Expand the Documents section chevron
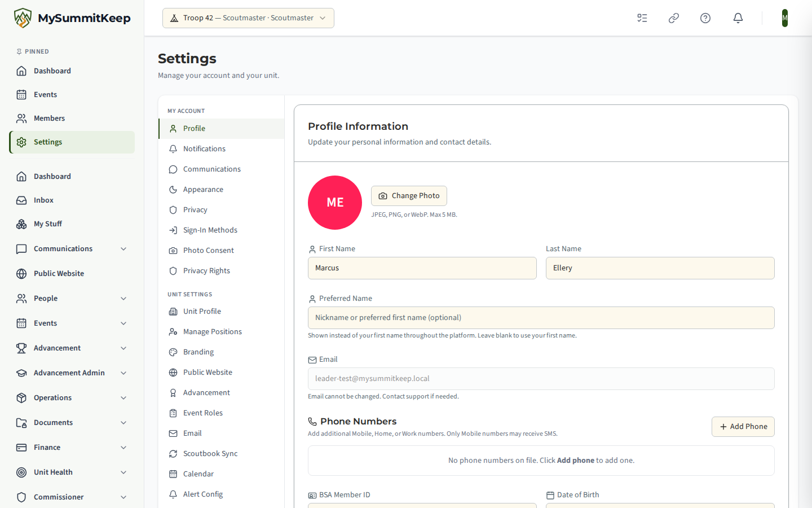This screenshot has height=508, width=812. point(123,423)
